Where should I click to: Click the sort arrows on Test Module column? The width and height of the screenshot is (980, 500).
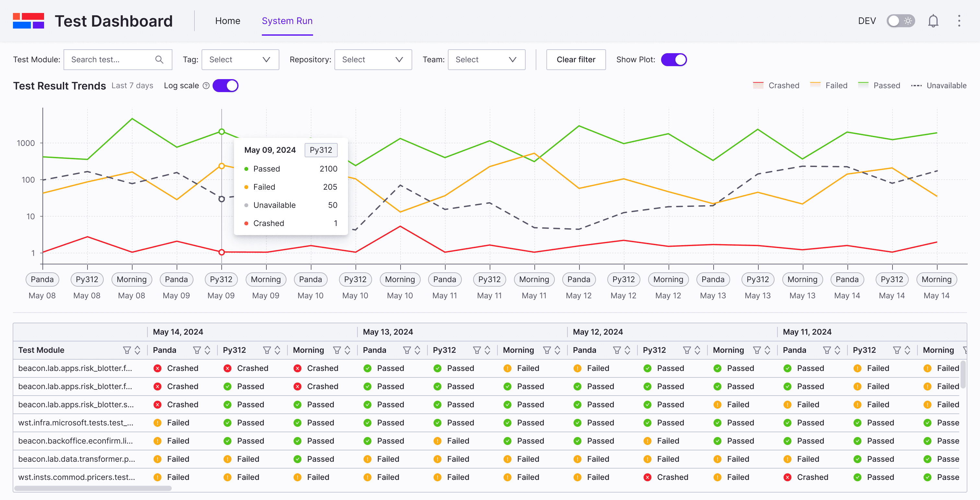tap(137, 350)
